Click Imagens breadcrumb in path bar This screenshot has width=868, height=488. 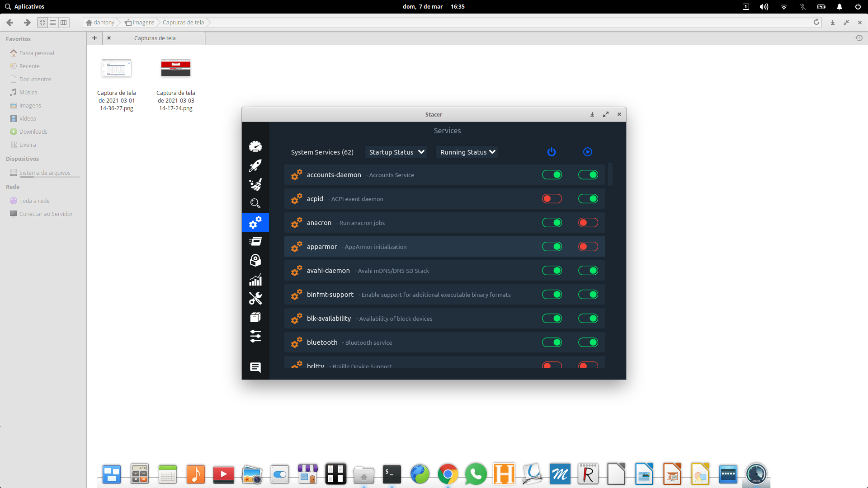pos(140,23)
